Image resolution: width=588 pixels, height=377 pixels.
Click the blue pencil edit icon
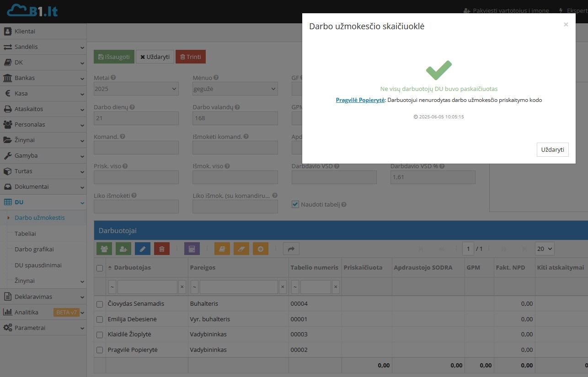pyautogui.click(x=143, y=249)
